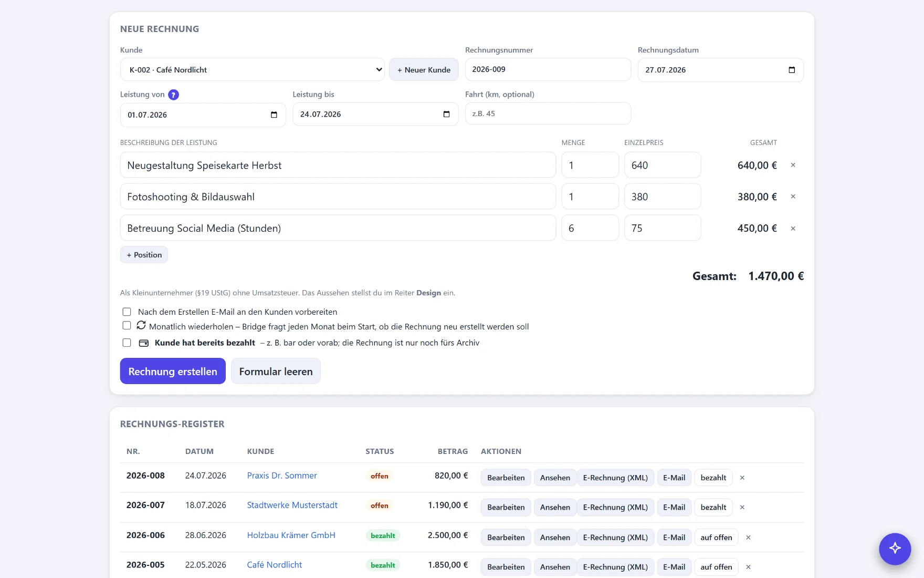Image resolution: width=924 pixels, height=578 pixels.
Task: Remove the Fotoshooting & Bildauswahl position
Action: 793,197
